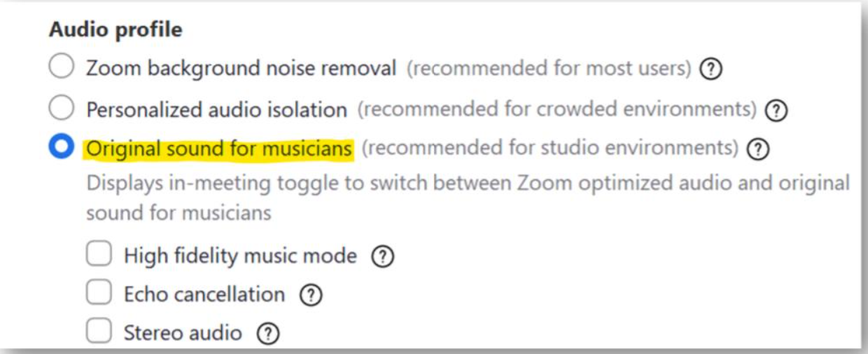
Task: Click the High fidelity music mode label
Action: pyautogui.click(x=240, y=256)
